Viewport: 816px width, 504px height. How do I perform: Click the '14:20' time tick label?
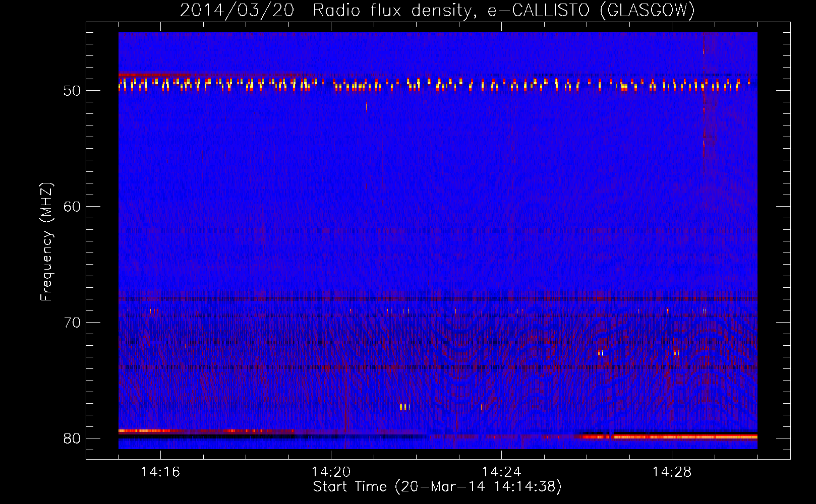pyautogui.click(x=331, y=472)
